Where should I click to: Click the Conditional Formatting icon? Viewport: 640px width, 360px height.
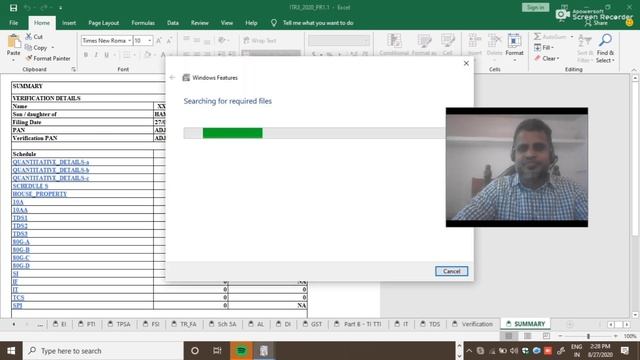(x=394, y=41)
